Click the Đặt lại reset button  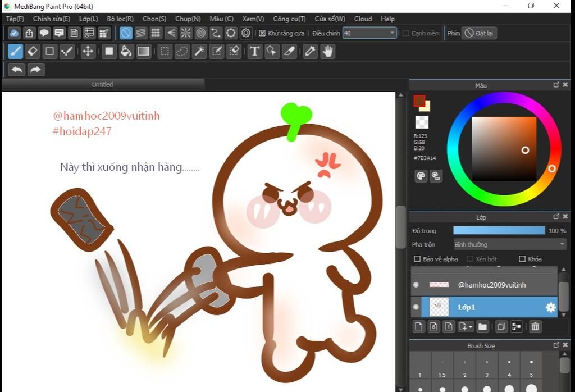(479, 33)
